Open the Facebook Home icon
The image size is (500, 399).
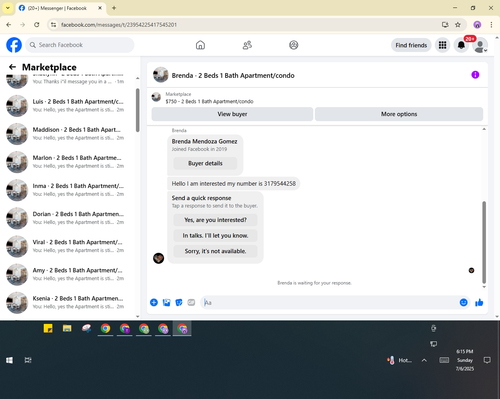[200, 45]
